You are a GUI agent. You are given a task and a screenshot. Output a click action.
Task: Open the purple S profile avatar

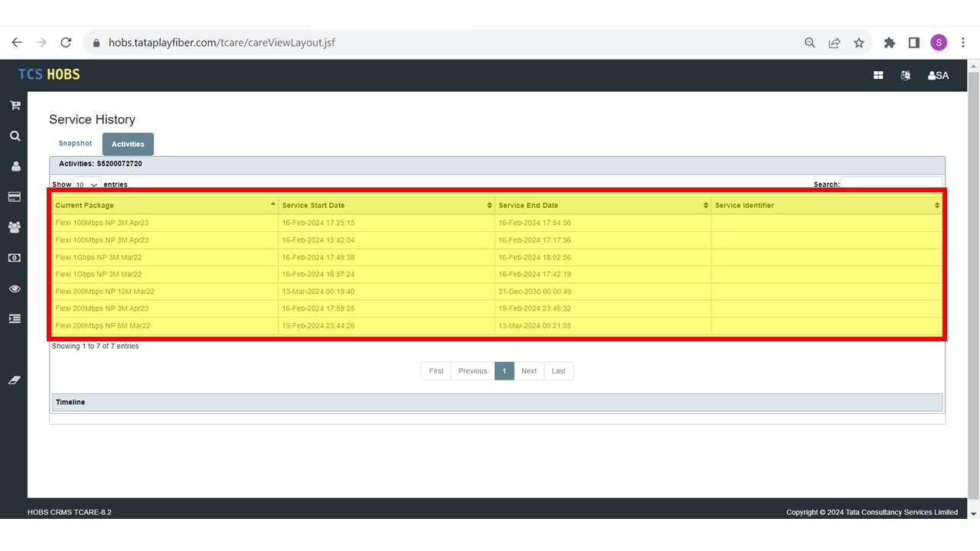tap(939, 43)
